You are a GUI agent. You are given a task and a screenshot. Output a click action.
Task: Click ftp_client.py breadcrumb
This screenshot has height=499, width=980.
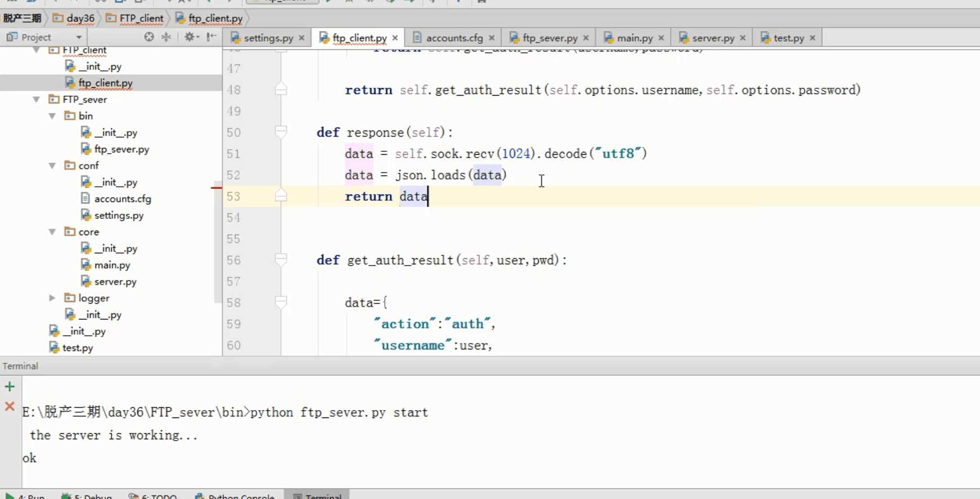tap(209, 18)
